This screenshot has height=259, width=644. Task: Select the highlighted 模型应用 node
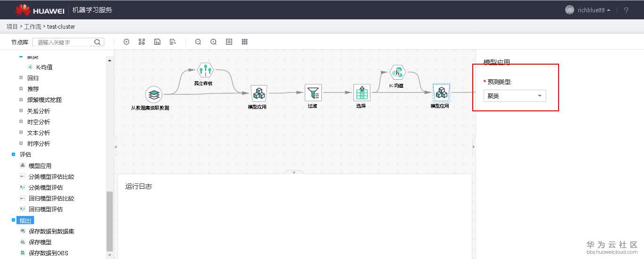pos(441,93)
